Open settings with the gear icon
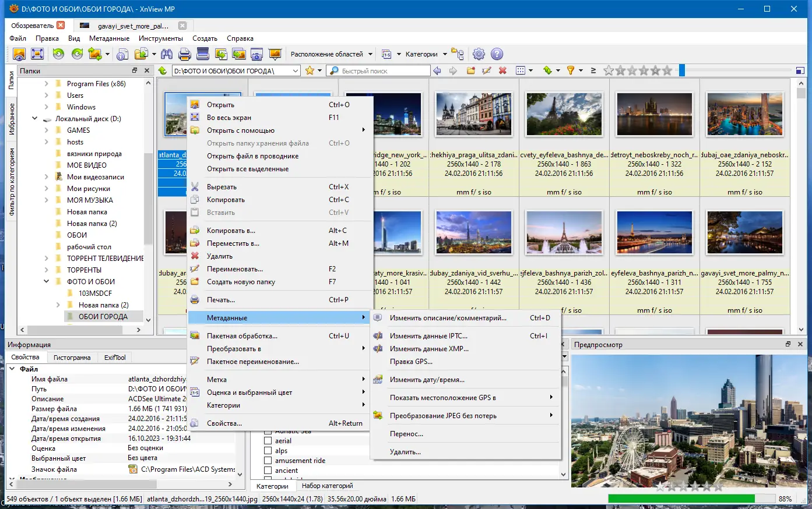This screenshot has height=509, width=812. 479,54
